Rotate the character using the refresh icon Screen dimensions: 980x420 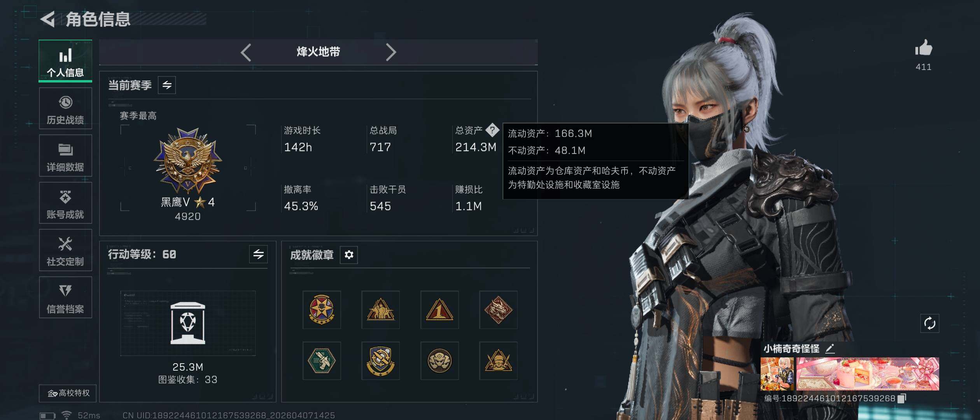(x=929, y=323)
